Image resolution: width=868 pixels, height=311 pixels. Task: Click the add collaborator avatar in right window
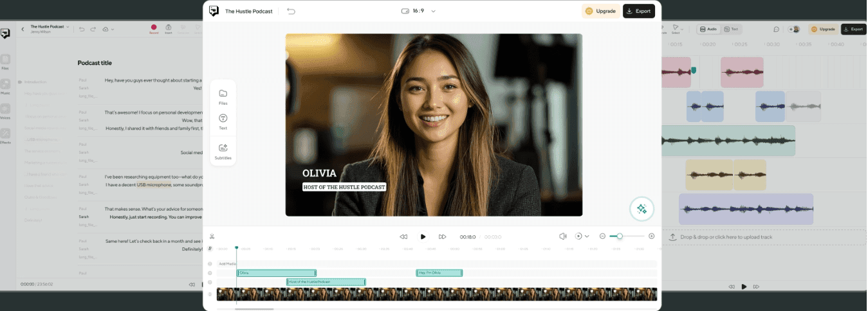[794, 29]
